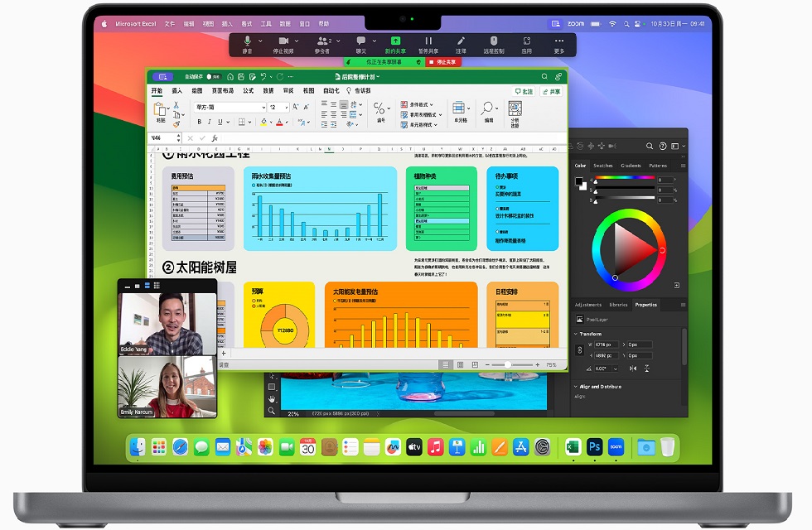Click the Zoom annotate pencil icon
812x530 pixels.
point(461,41)
